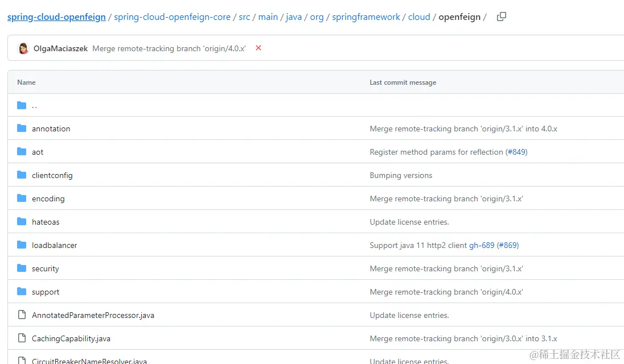Open the latest commit message 'origin/4.0.x'
This screenshot has width=624, height=364.
coord(169,48)
